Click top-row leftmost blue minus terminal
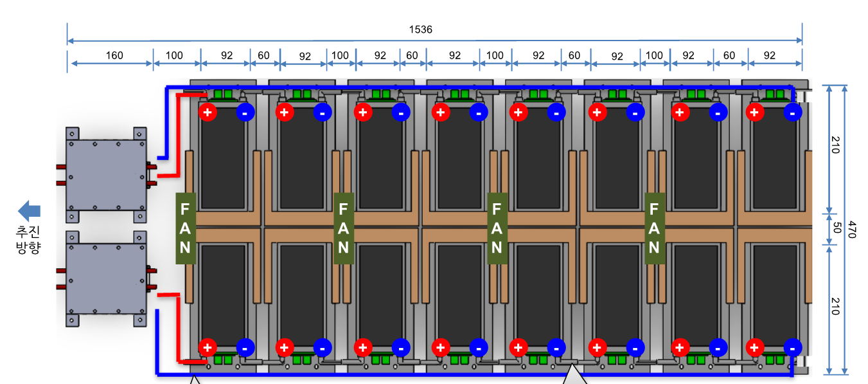The width and height of the screenshot is (868, 384). [245, 113]
